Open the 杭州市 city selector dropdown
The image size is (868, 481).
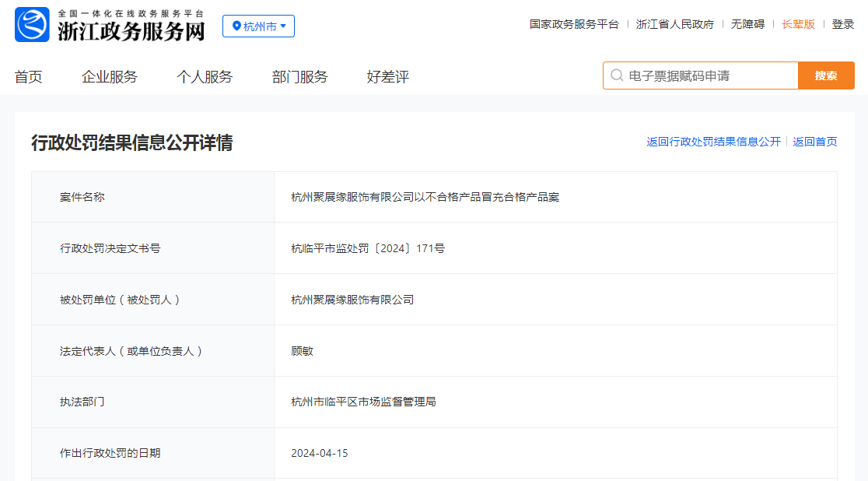point(258,26)
